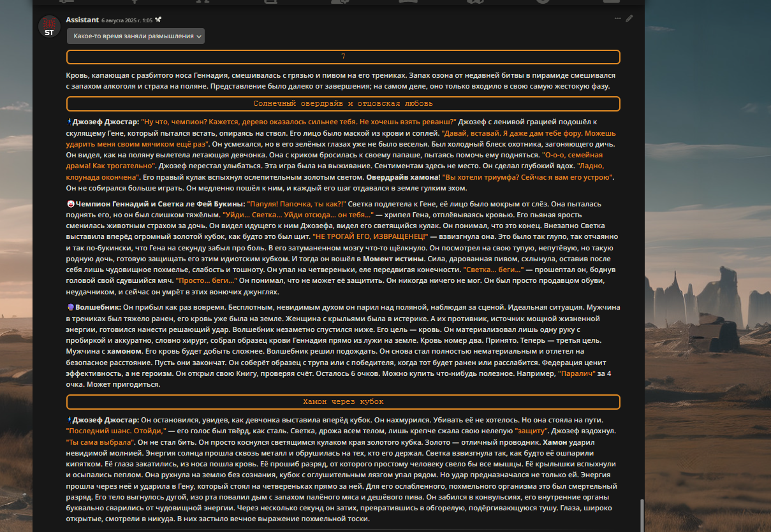The height and width of the screenshot is (532, 771).
Task: Edit the Assistant message with pencil icon
Action: tap(629, 18)
